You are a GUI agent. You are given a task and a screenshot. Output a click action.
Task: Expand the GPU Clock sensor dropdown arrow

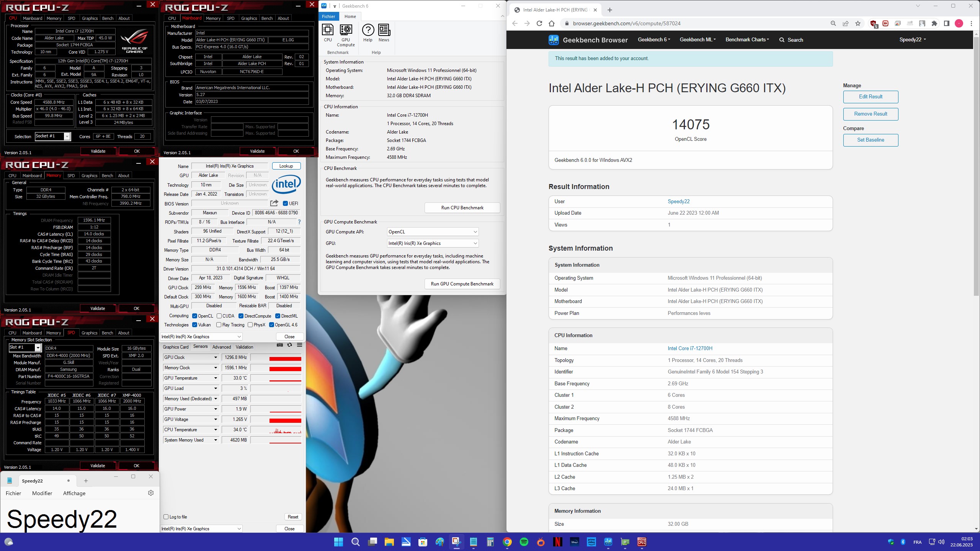point(216,357)
